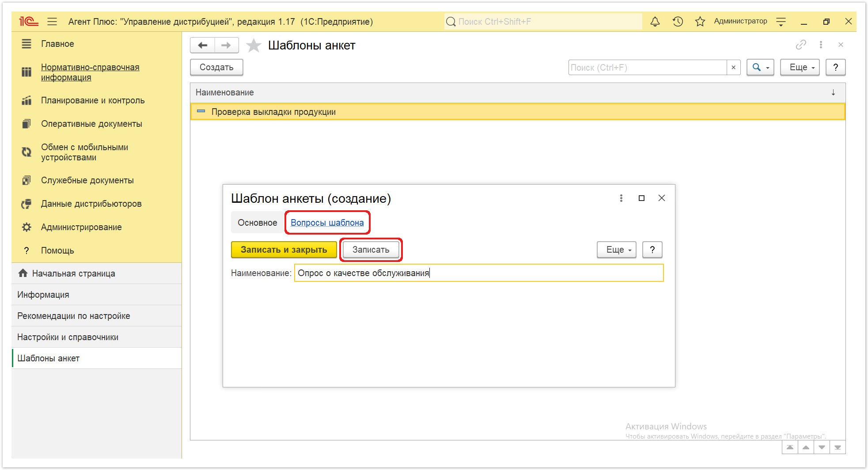Open the Администрирование gear section
The width and height of the screenshot is (868, 470).
tap(81, 227)
